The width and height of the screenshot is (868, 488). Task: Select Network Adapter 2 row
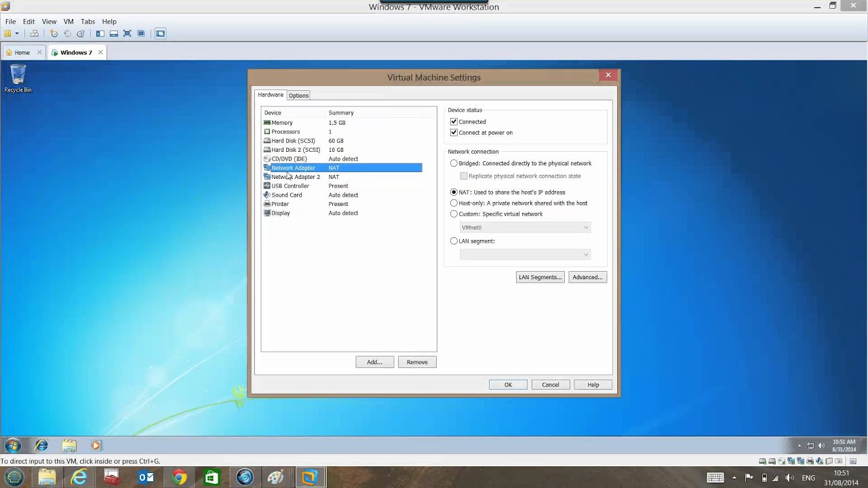click(342, 177)
